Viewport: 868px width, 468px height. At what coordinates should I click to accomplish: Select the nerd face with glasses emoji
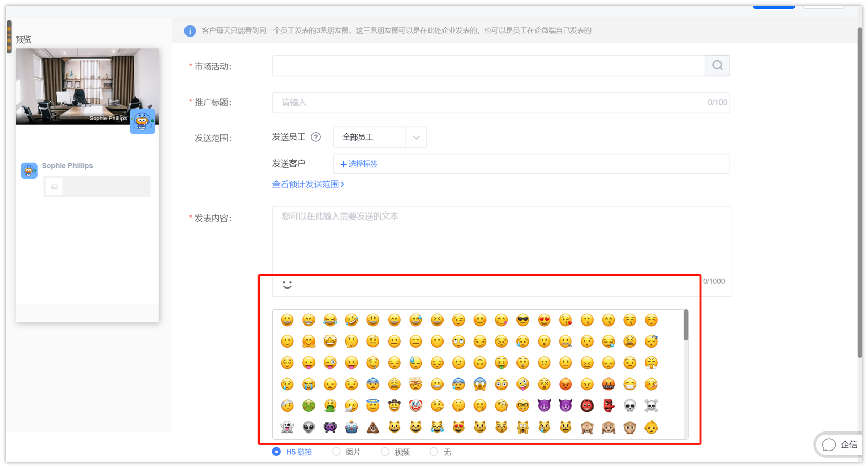523,406
